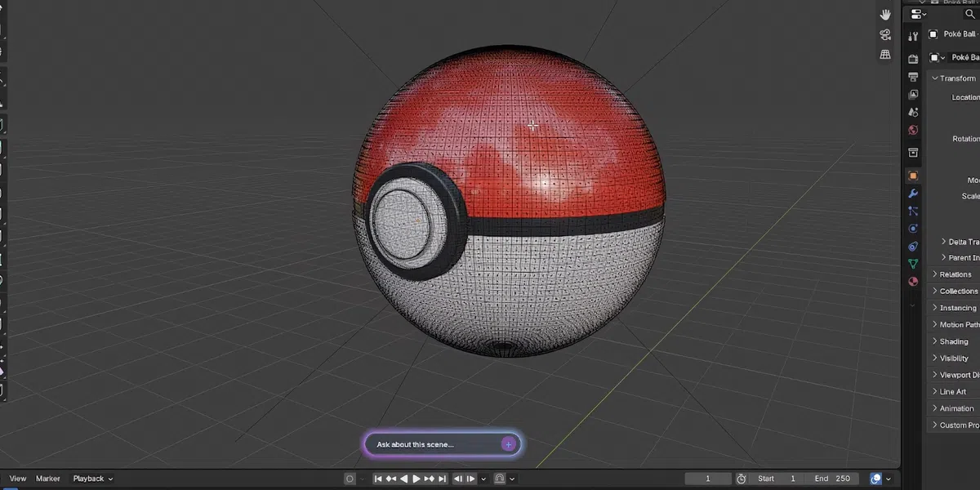The height and width of the screenshot is (490, 980).
Task: Open the Tool properties tab
Action: pyautogui.click(x=913, y=36)
